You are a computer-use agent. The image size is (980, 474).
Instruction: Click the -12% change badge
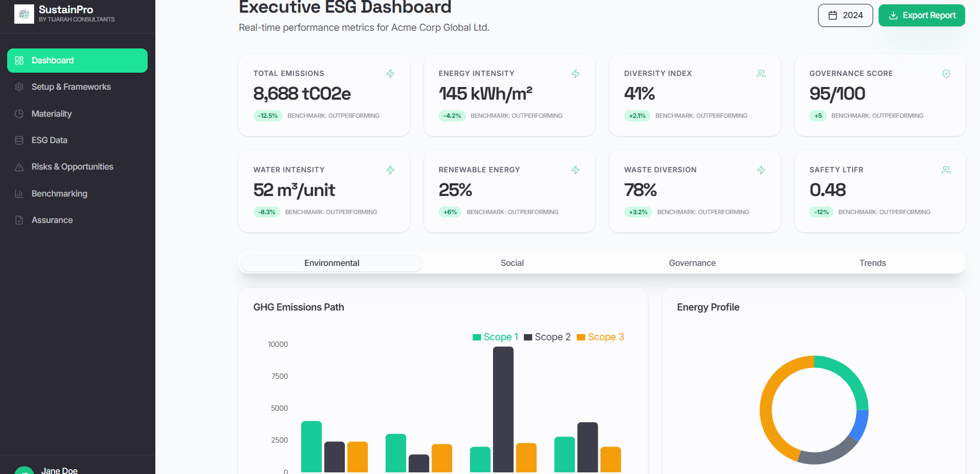tap(821, 212)
